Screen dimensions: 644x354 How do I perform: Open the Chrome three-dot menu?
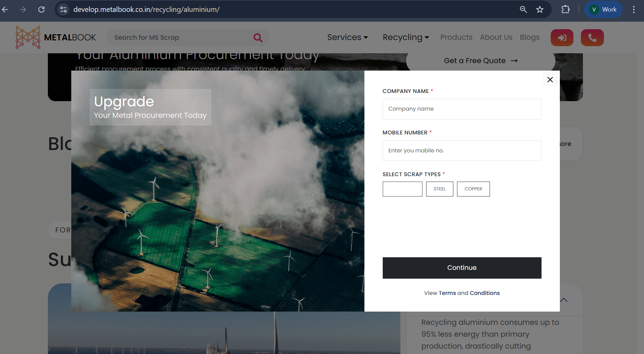pos(633,10)
